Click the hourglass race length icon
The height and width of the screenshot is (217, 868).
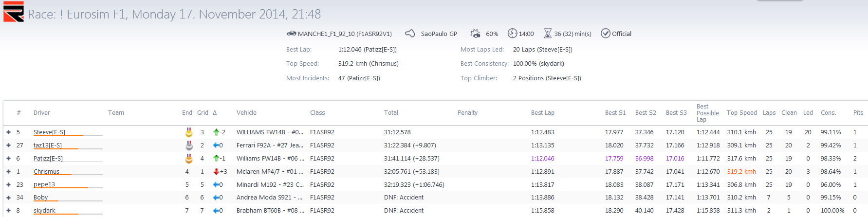click(x=548, y=33)
